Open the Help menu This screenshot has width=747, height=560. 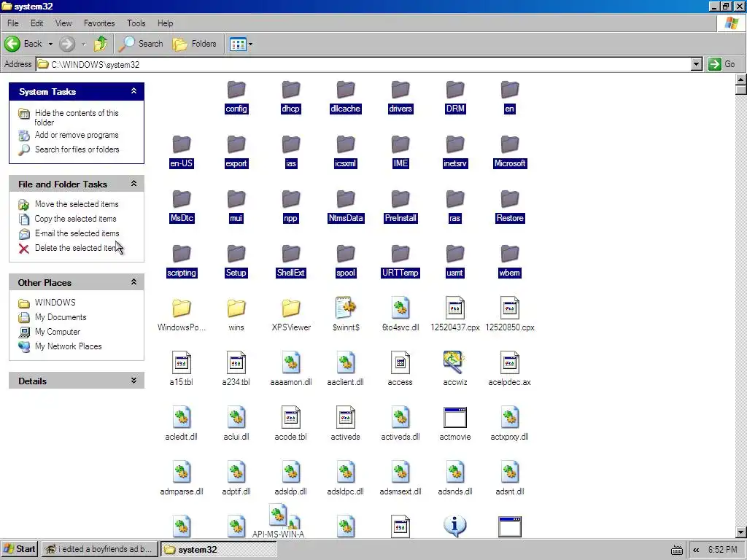(x=166, y=23)
